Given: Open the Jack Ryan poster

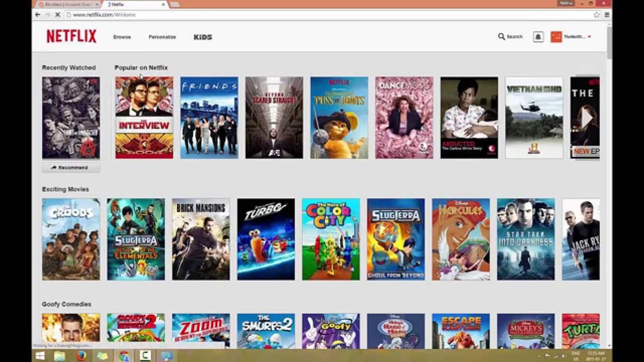Looking at the screenshot, I should click(x=581, y=239).
